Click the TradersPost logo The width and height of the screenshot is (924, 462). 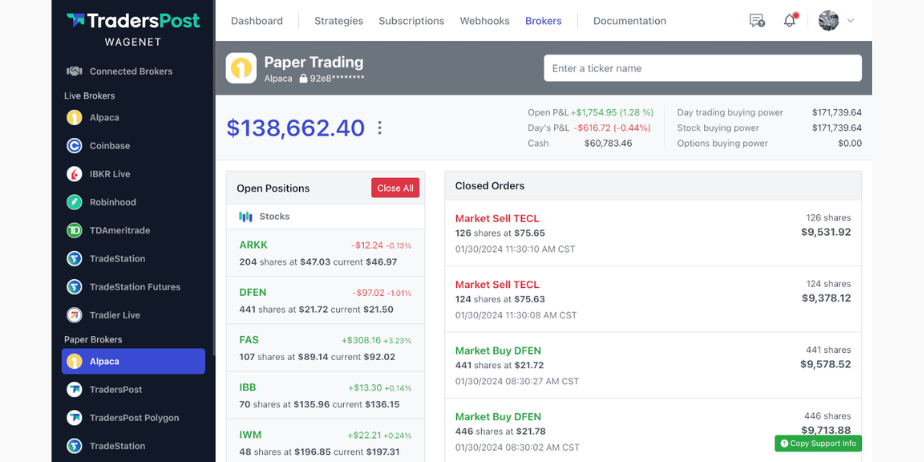(133, 21)
